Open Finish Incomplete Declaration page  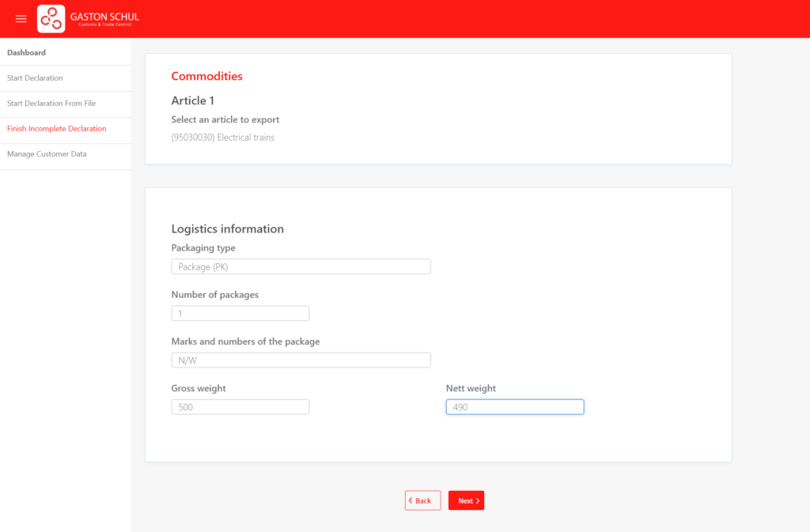pyautogui.click(x=57, y=129)
